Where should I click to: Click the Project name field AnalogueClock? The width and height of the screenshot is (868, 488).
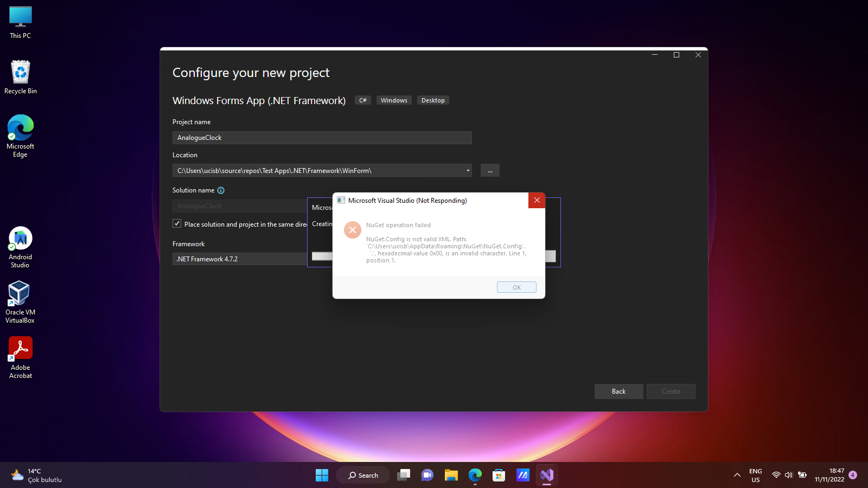[322, 138]
